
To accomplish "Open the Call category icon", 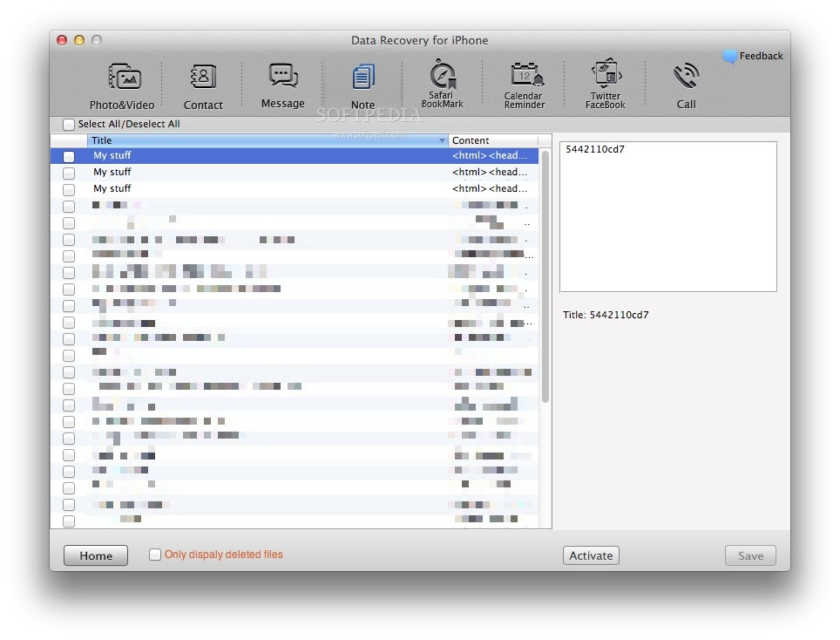I will (687, 76).
